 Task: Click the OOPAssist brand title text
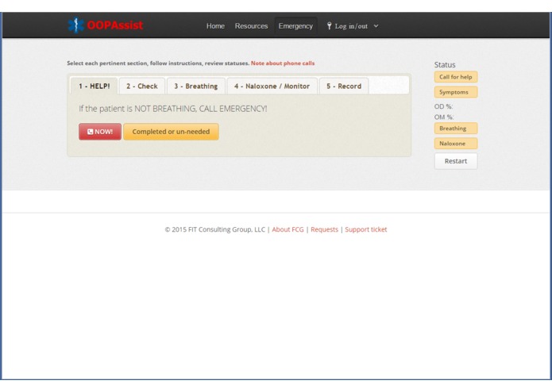pyautogui.click(x=115, y=25)
